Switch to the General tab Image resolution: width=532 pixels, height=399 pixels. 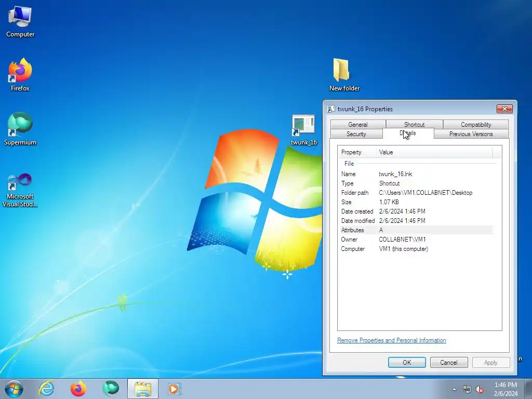point(358,125)
